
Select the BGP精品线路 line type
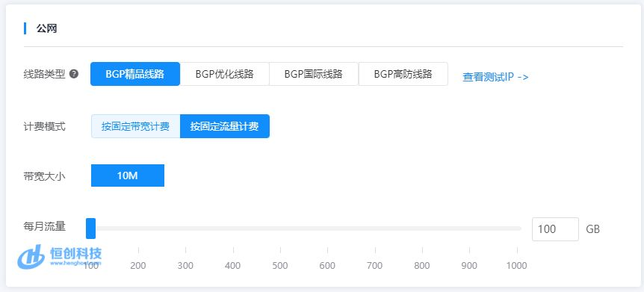pos(135,74)
